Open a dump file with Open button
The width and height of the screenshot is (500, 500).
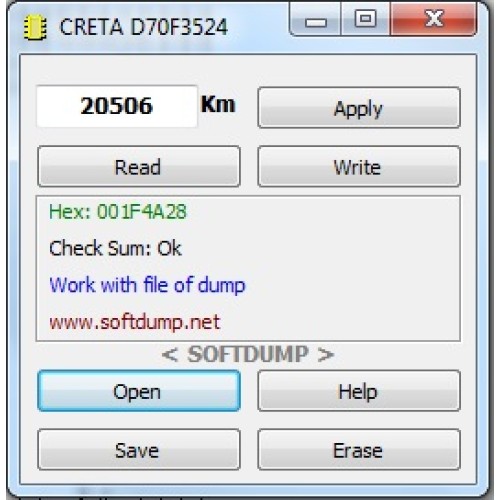[x=139, y=391]
